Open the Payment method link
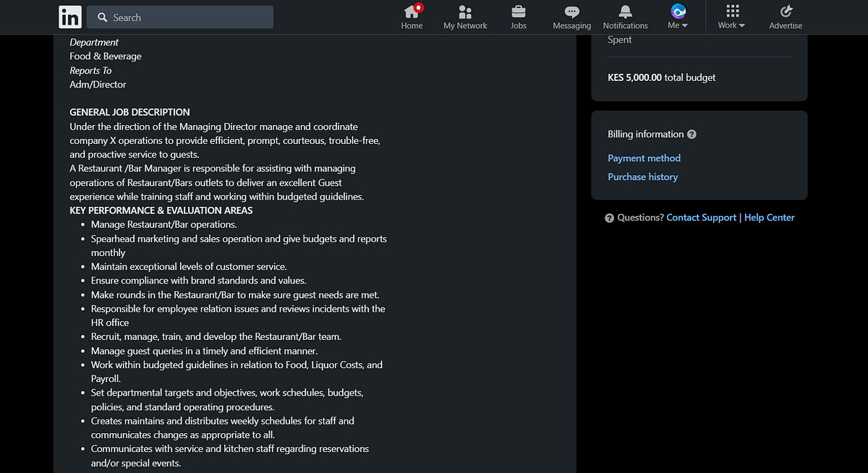The width and height of the screenshot is (868, 473). 644,158
